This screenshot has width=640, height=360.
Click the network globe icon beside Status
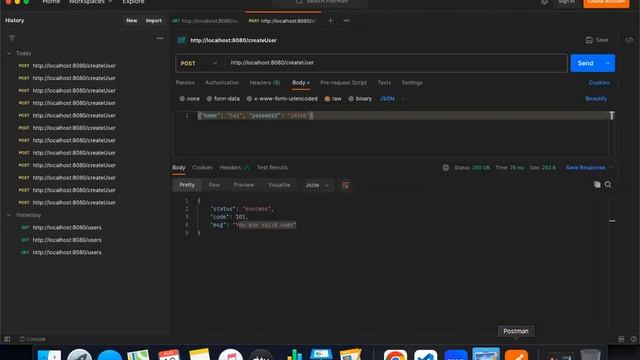tap(446, 168)
